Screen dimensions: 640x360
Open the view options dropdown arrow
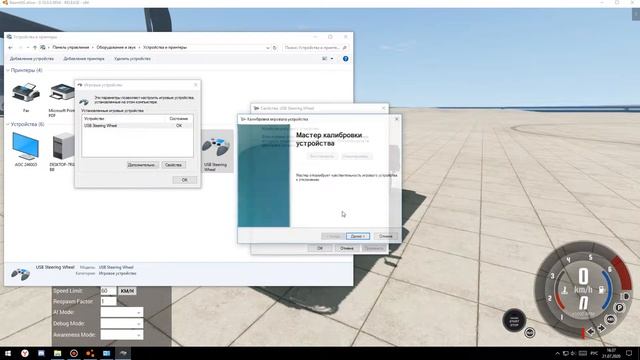point(332,59)
